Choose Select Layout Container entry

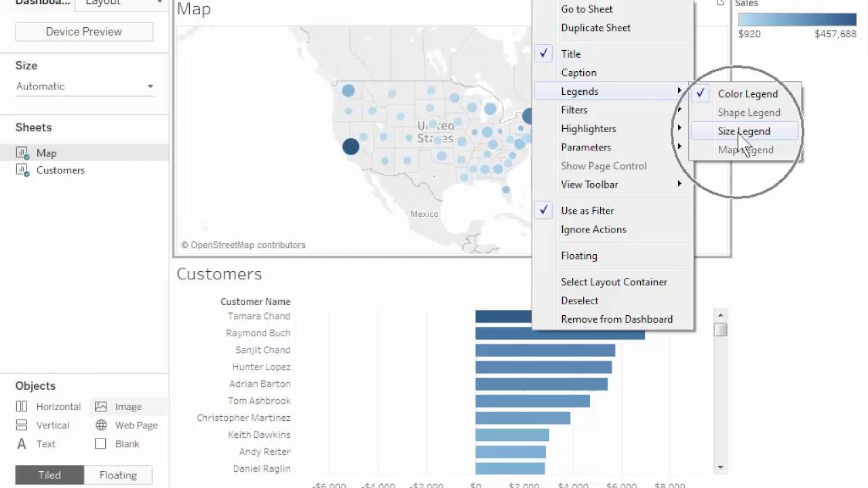point(614,282)
